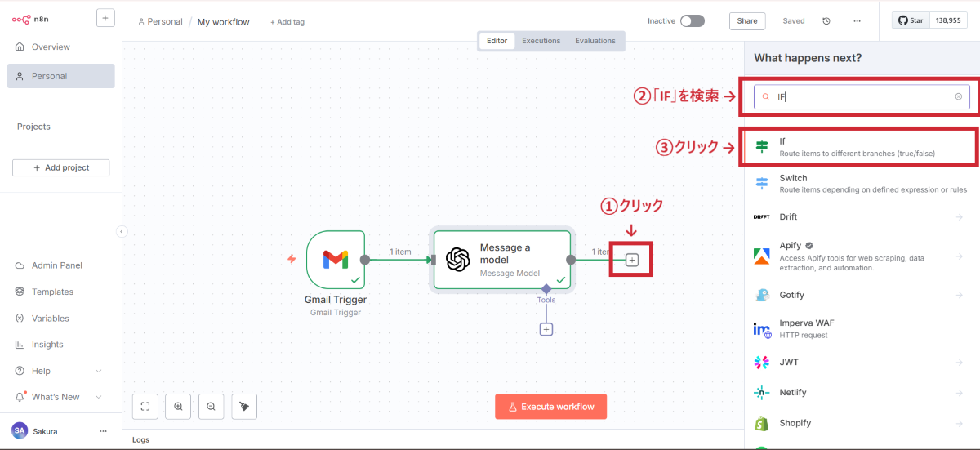Click the tidy up workflow icon
The width and height of the screenshot is (980, 450).
tap(244, 406)
